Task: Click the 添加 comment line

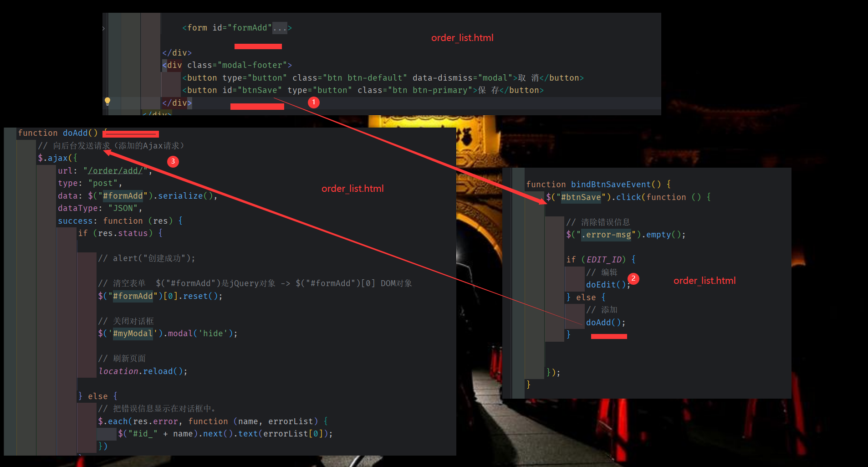Action: (602, 310)
